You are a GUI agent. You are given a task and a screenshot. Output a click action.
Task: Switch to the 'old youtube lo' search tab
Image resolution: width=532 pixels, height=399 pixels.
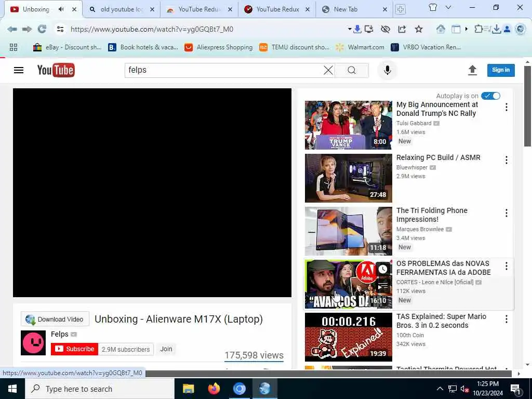coord(122,9)
